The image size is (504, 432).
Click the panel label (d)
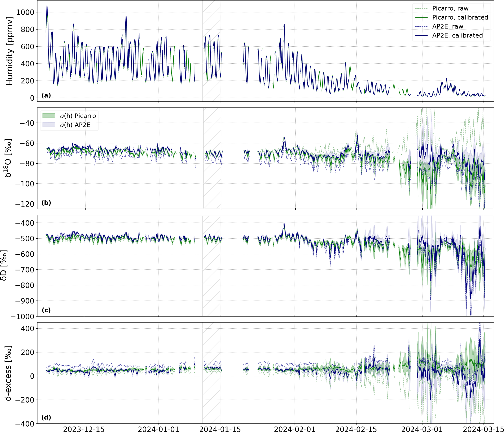point(46,417)
